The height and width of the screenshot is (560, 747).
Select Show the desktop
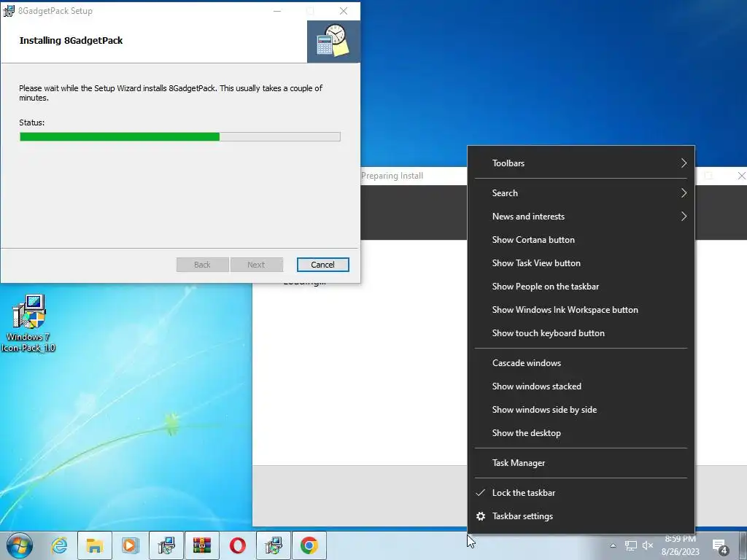581,433
